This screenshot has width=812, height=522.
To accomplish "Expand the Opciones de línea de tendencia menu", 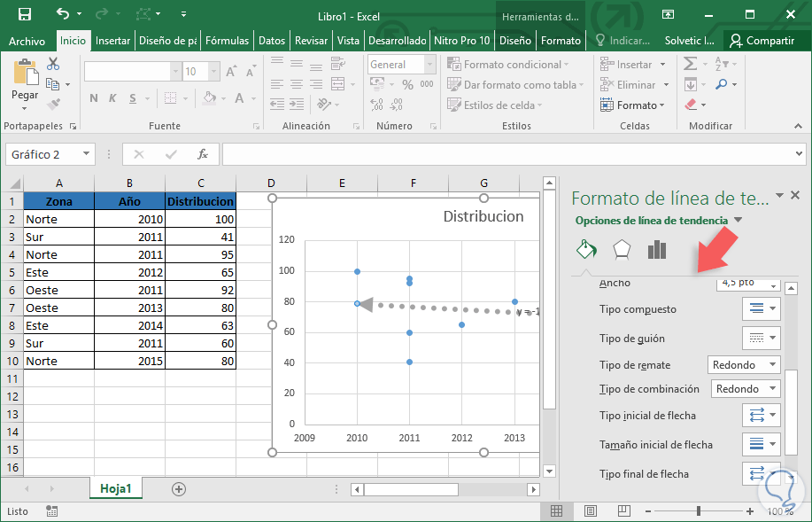I will [x=738, y=221].
